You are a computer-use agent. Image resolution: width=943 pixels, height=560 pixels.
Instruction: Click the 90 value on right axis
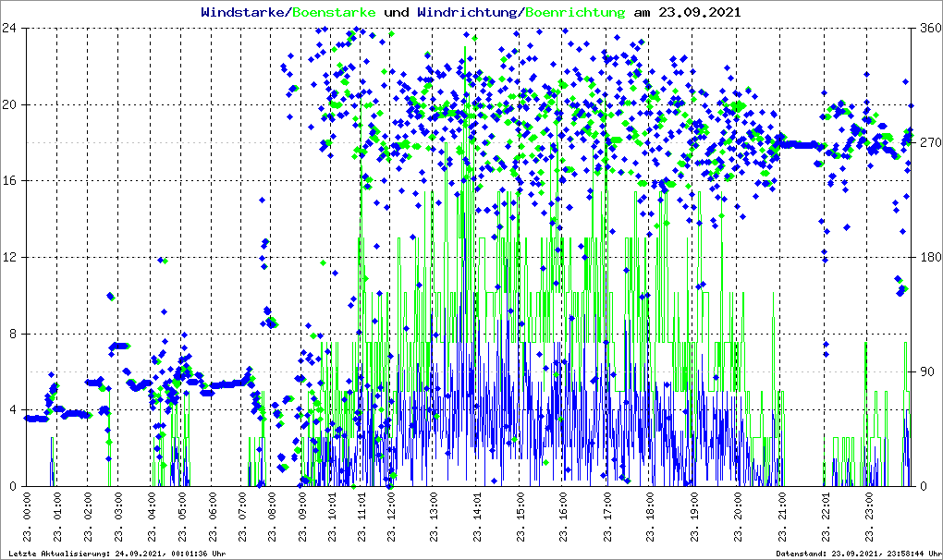coord(925,371)
